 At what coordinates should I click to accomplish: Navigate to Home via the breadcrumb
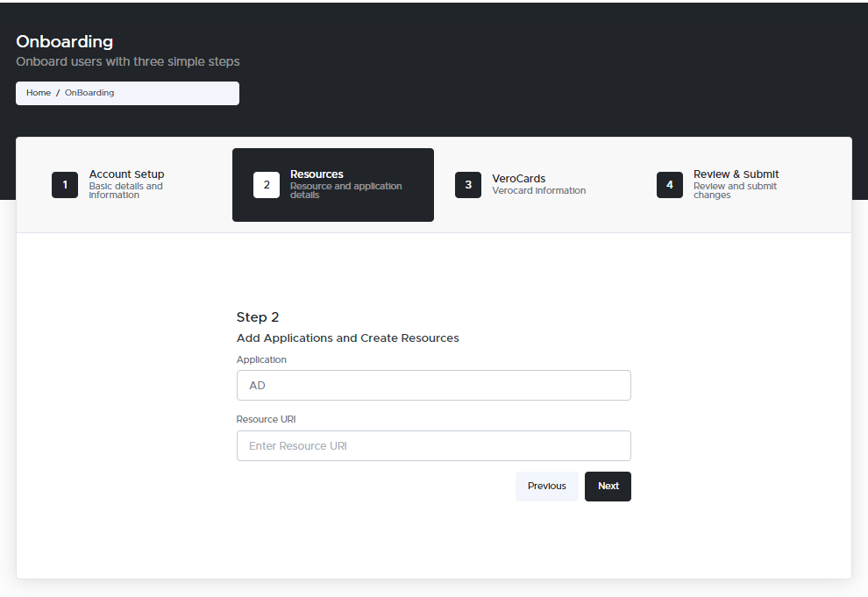coord(39,92)
